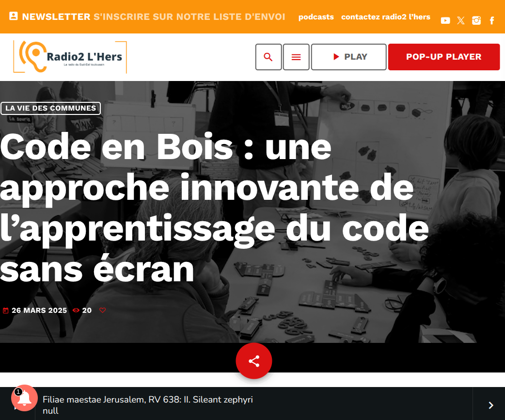Image resolution: width=505 pixels, height=420 pixels.
Task: Open the POP-UP PLAYER button
Action: (x=444, y=57)
